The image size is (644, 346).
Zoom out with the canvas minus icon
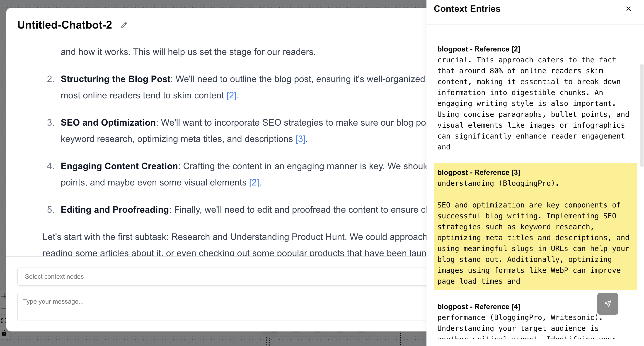(x=3, y=308)
